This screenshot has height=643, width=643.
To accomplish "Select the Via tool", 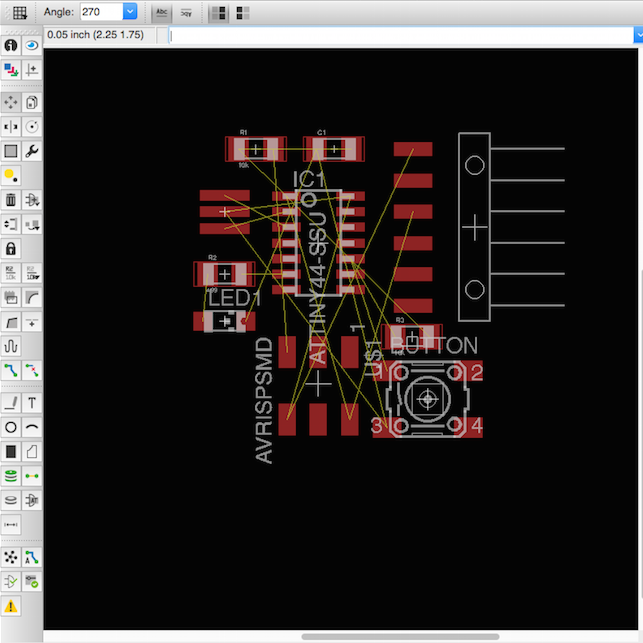I will [11, 476].
